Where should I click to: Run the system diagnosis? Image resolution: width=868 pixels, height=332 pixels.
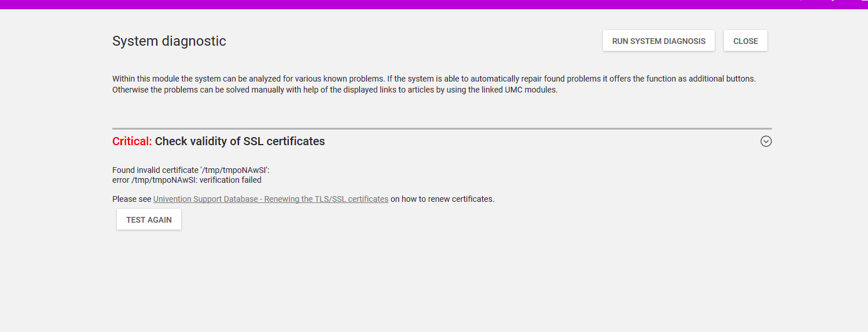click(x=659, y=41)
